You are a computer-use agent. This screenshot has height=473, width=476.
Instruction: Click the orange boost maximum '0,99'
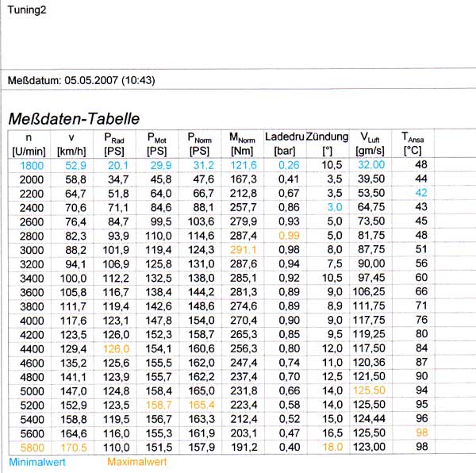point(289,236)
